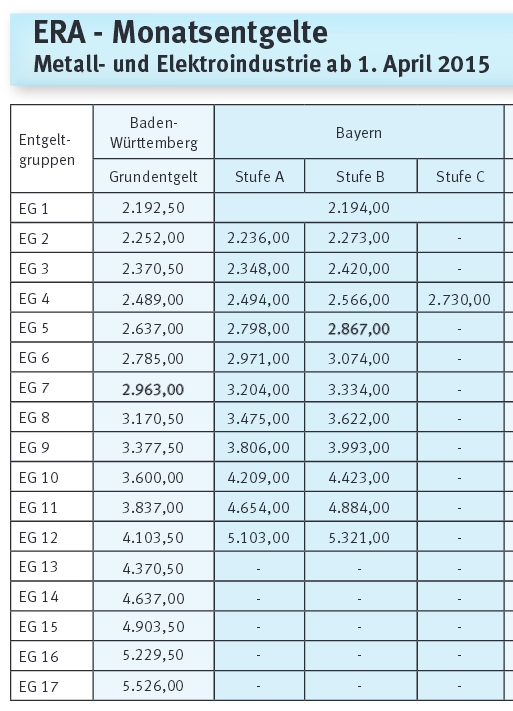Click the Stufe C column header

pyautogui.click(x=460, y=176)
